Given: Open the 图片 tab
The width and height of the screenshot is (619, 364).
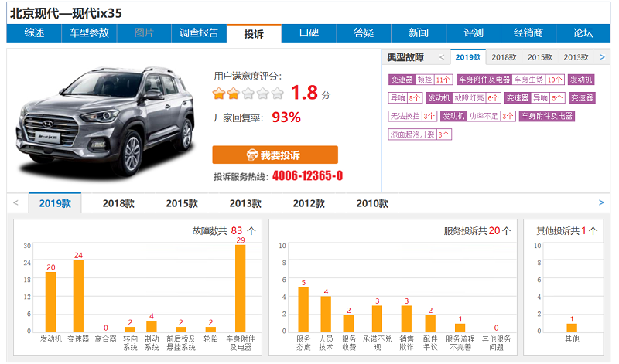Looking at the screenshot, I should click(x=144, y=33).
